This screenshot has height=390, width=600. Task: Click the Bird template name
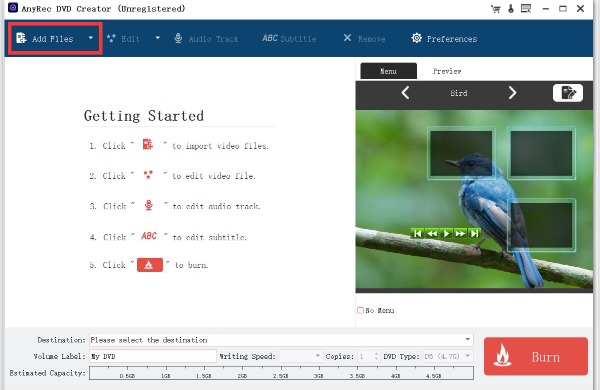pyautogui.click(x=459, y=93)
